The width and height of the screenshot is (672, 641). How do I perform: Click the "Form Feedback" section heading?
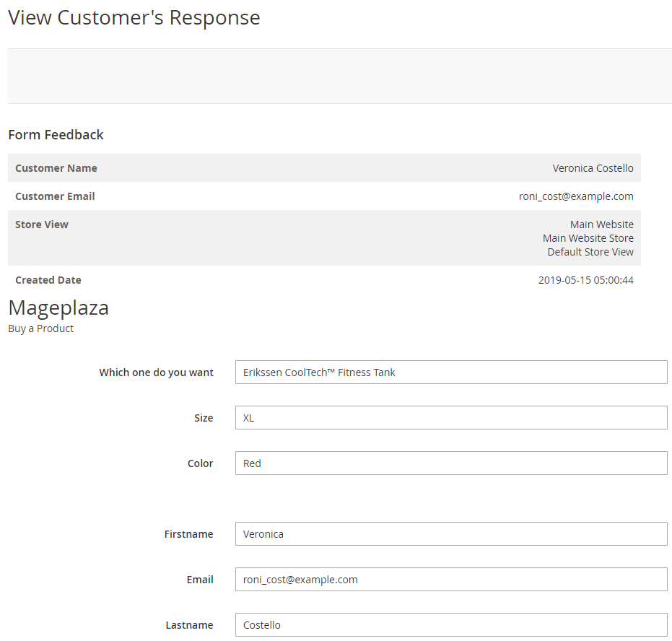[56, 135]
